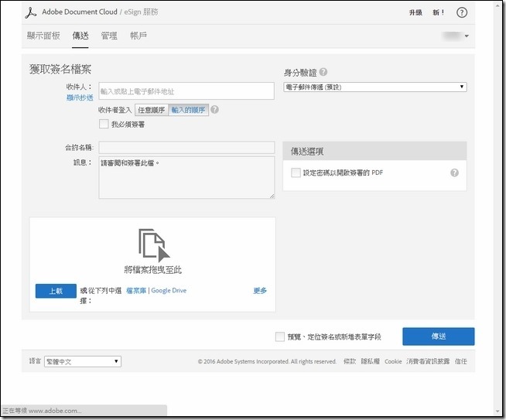Choose the Google Drive link
The image size is (506, 420).
169,290
